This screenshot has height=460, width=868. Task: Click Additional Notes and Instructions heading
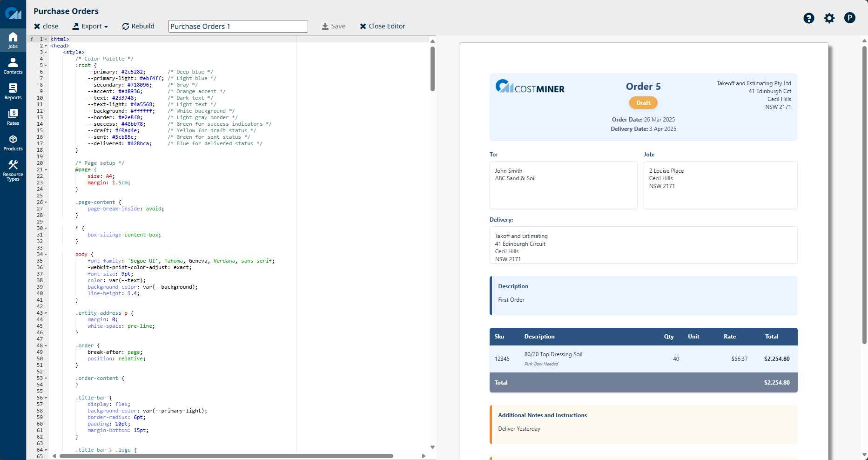coord(542,415)
